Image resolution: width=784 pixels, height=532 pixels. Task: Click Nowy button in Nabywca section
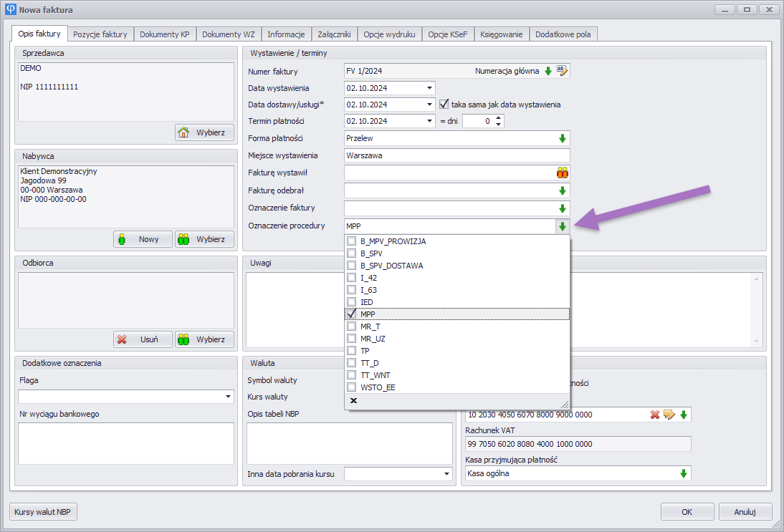point(143,239)
